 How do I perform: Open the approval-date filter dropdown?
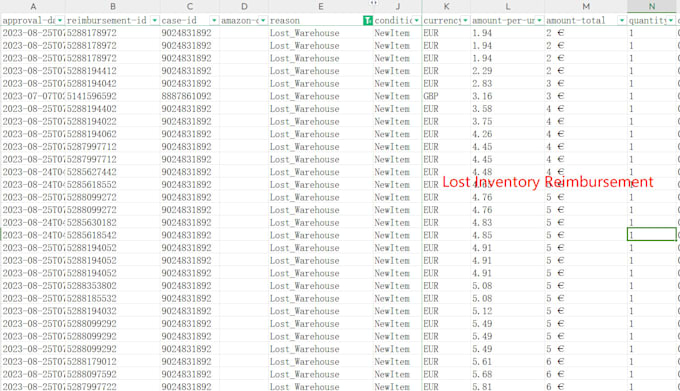pos(60,20)
